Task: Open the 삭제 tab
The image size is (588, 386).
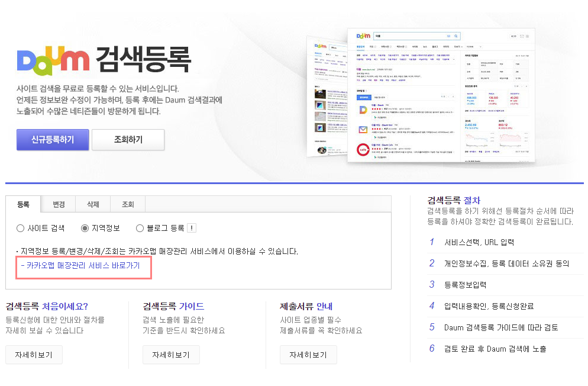Action: [93, 204]
